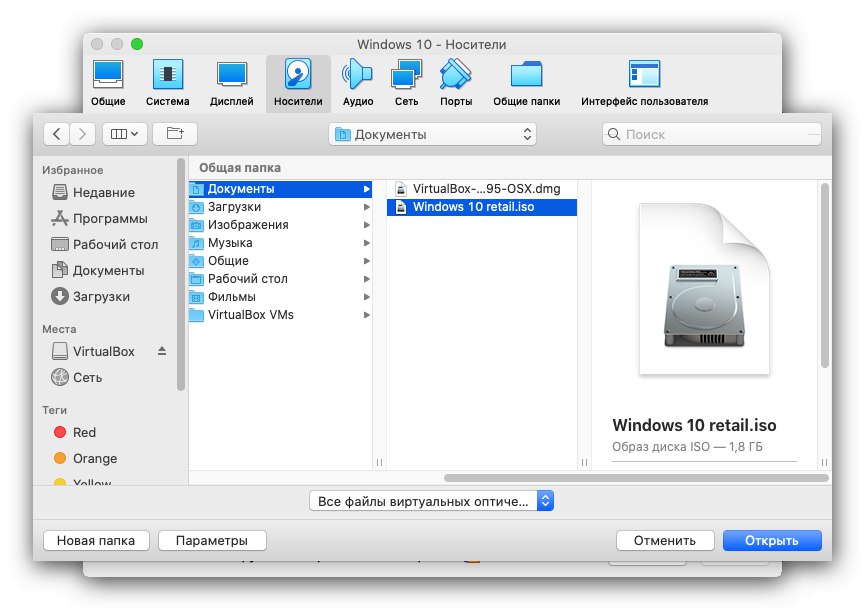
Task: Click the first column divider handle
Action: pos(379,462)
